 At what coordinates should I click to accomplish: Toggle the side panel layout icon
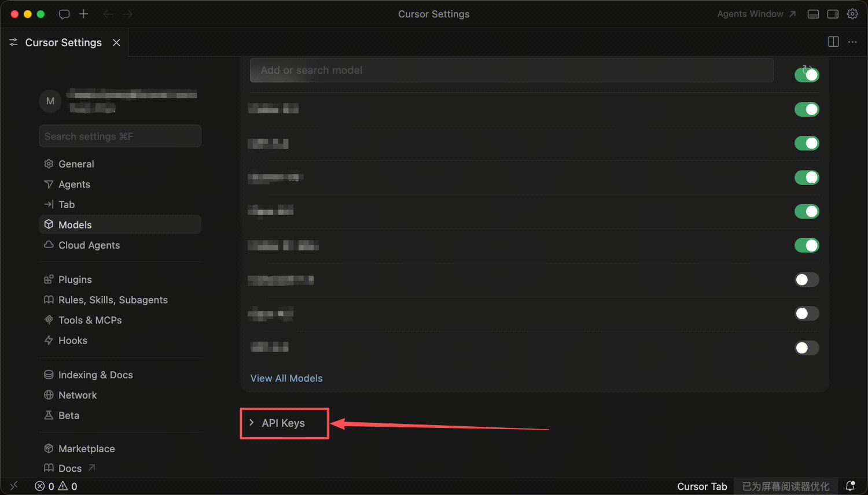point(833,14)
